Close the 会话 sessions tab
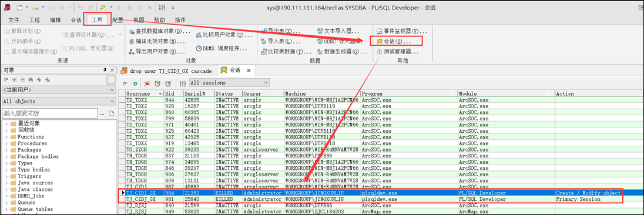This screenshot has width=644, height=215. point(249,70)
